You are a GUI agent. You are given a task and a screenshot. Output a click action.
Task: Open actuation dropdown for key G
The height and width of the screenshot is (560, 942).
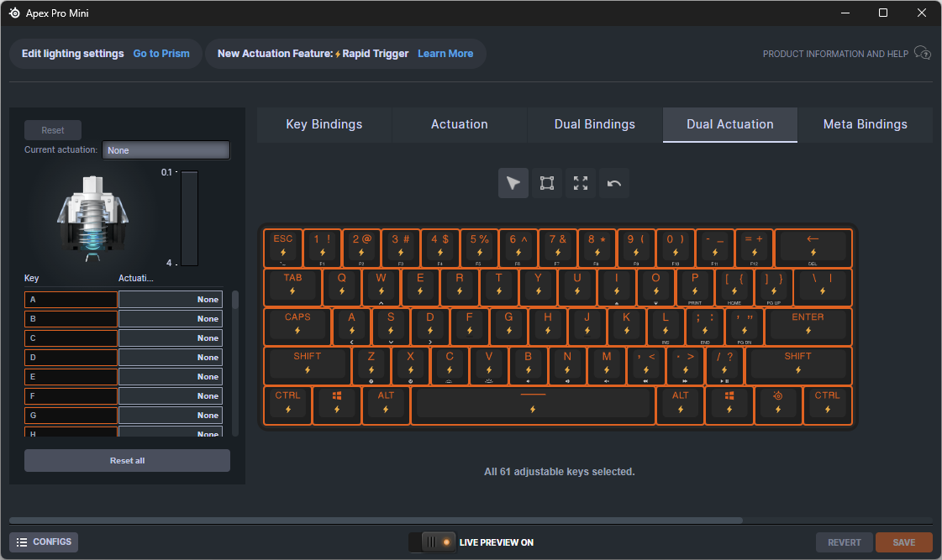171,415
